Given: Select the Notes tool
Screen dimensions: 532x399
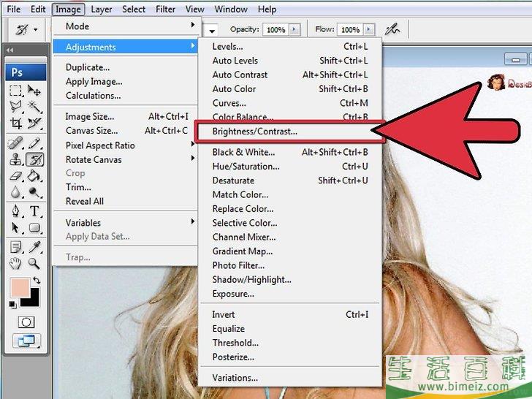Looking at the screenshot, I should 15,247.
